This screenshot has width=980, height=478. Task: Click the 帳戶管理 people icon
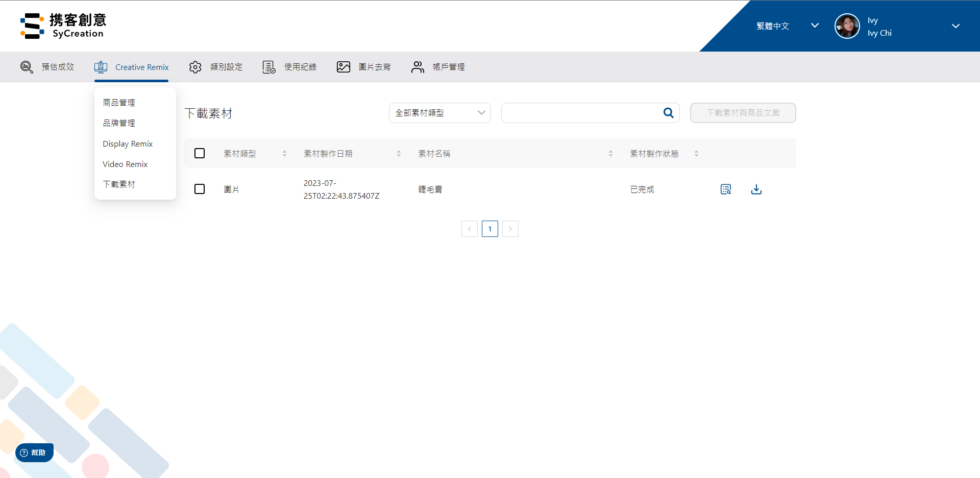(418, 67)
